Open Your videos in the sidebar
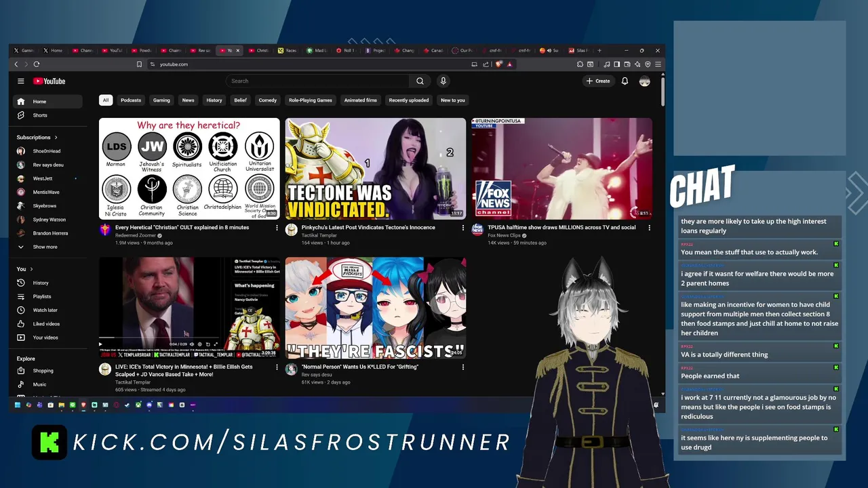The image size is (868, 488). (47, 338)
